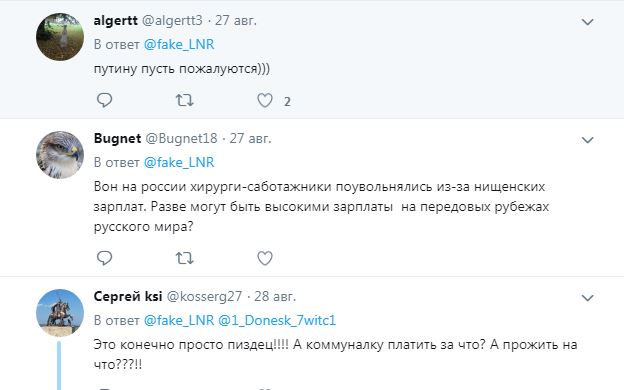Open 28 авг. timestamp on Сергей's tweet

[275, 296]
